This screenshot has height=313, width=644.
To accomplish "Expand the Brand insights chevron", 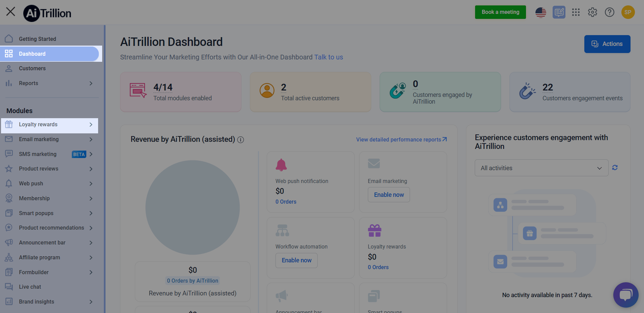I will point(91,302).
